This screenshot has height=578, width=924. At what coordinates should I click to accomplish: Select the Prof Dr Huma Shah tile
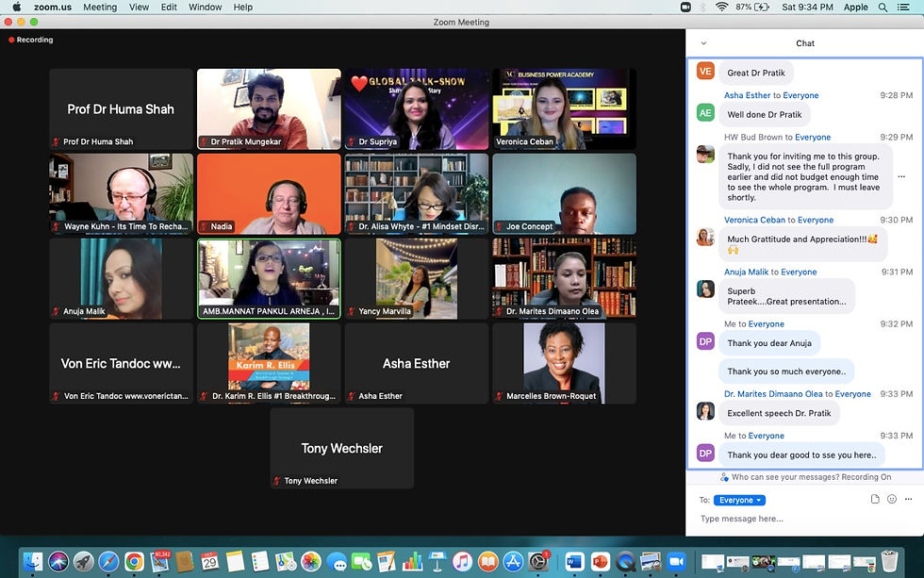(121, 109)
